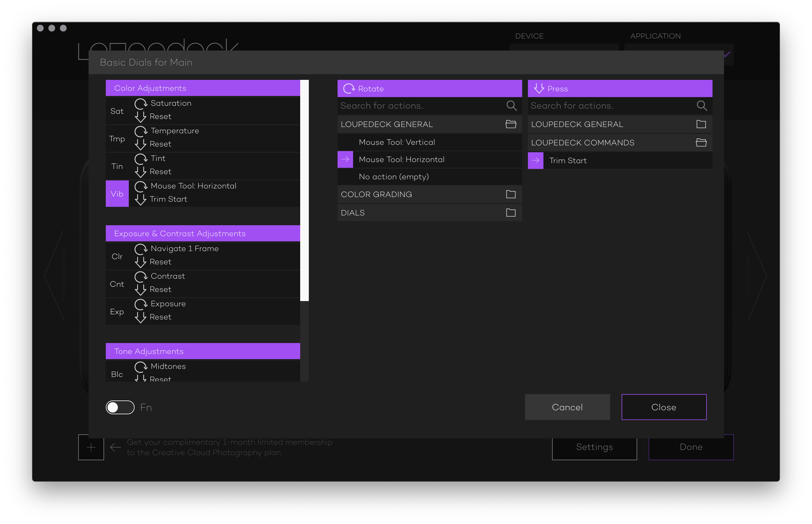Select the Mouse Tool: Vertical action
Image resolution: width=812 pixels, height=524 pixels.
(397, 142)
